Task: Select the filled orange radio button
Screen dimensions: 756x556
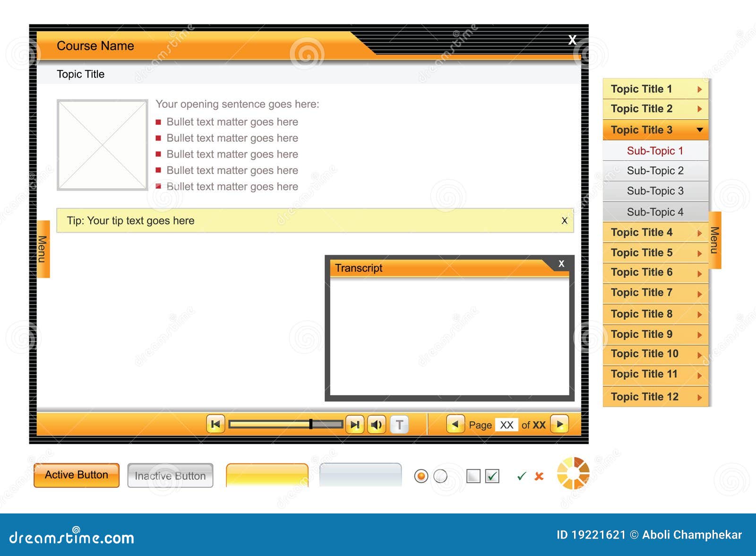Action: point(421,477)
